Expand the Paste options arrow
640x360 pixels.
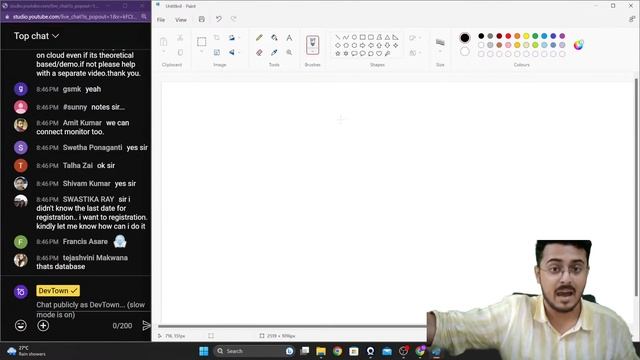coord(164,52)
